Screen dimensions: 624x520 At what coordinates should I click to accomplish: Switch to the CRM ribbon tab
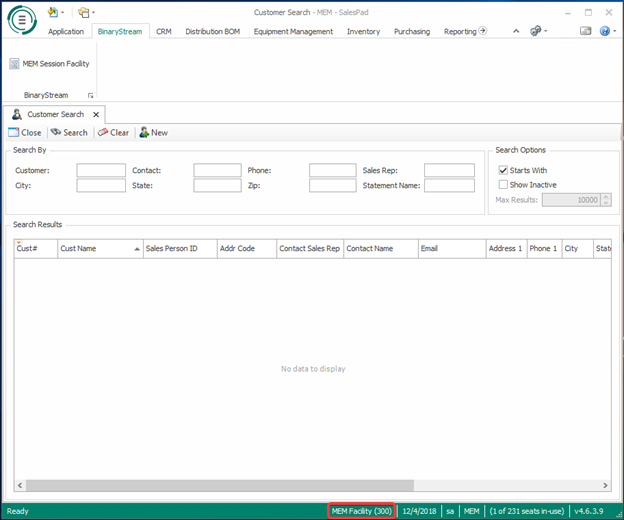pos(163,31)
